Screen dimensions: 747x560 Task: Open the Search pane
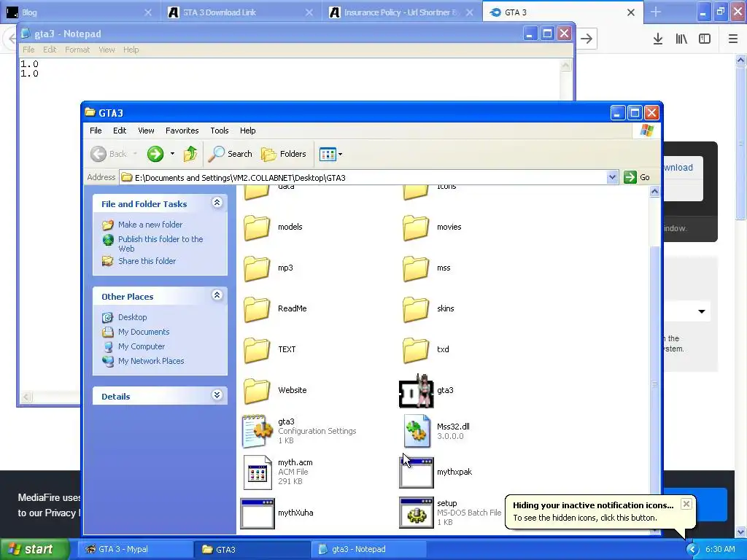[230, 154]
